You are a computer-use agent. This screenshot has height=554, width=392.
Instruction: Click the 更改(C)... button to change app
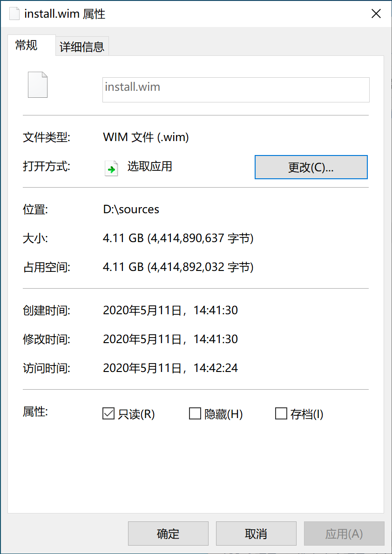(311, 167)
